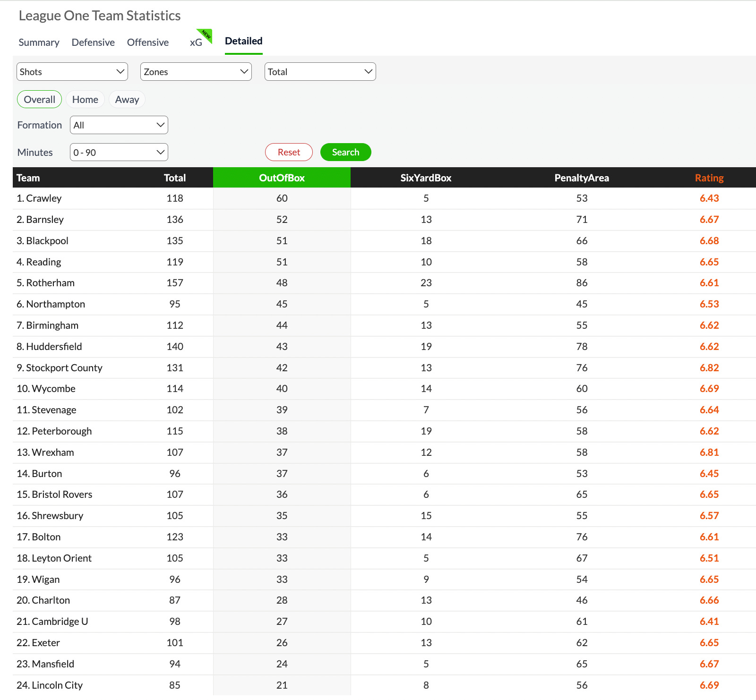The width and height of the screenshot is (756, 700).
Task: Click the League One Team Statistics heading
Action: 100,16
